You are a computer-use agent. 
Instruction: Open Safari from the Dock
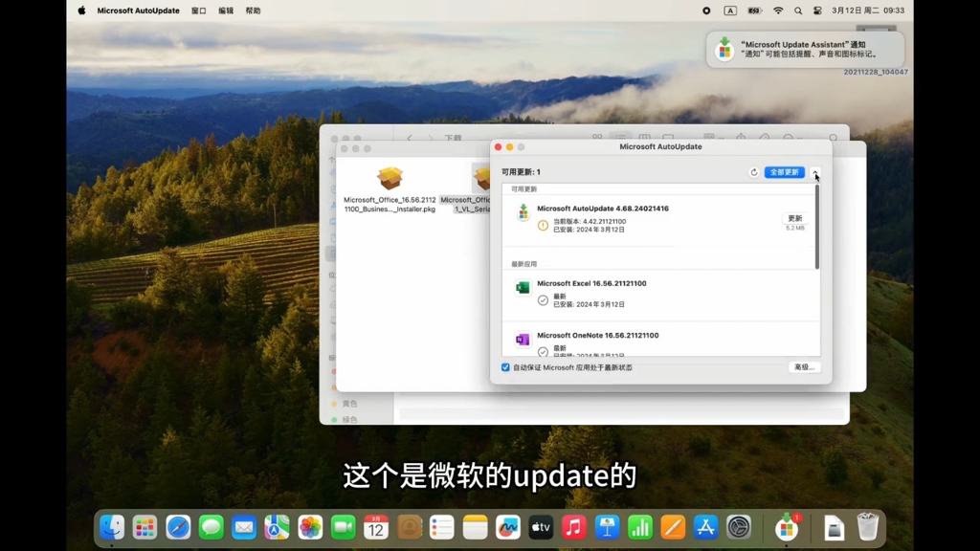click(x=178, y=527)
